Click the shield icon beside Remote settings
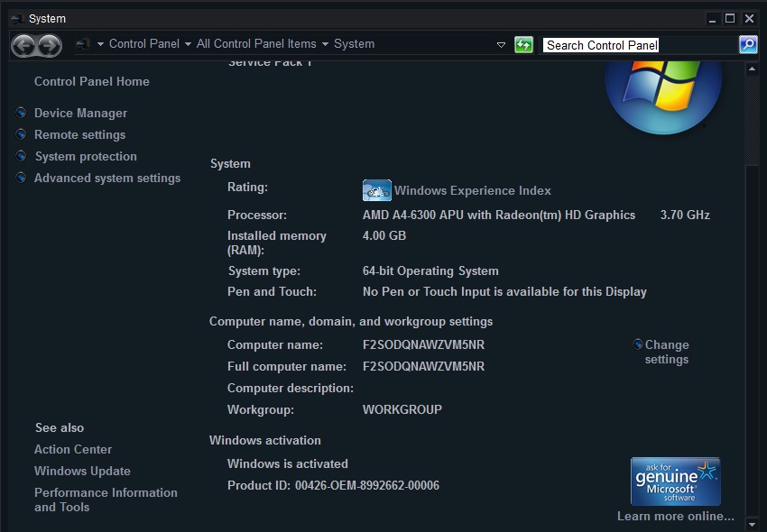The height and width of the screenshot is (532, 767). click(x=21, y=134)
